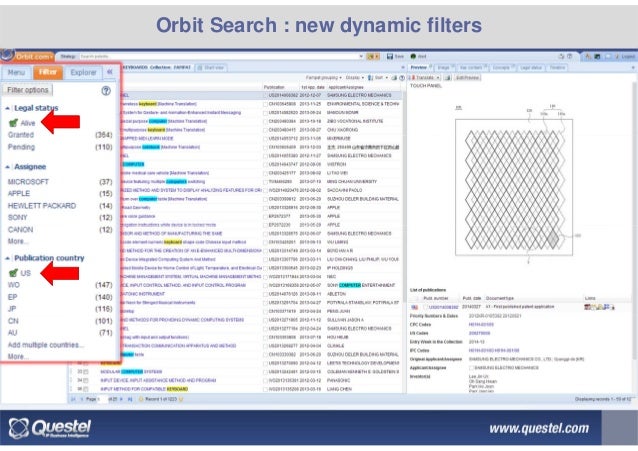Open the Fampat grouping dropdown

pos(323,78)
